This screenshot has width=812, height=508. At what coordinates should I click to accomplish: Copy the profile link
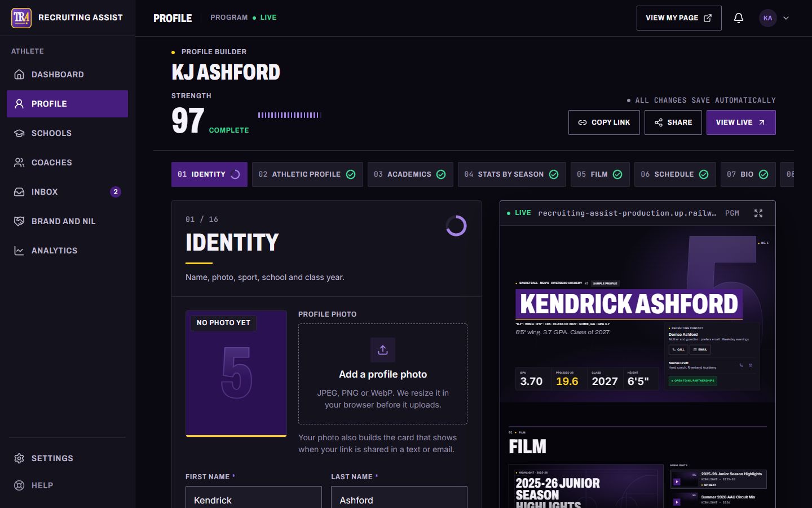[x=604, y=122]
